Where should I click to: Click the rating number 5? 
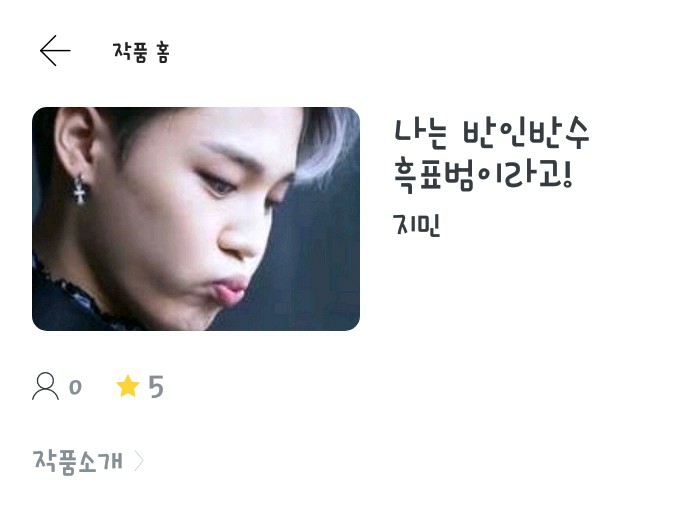(x=156, y=387)
